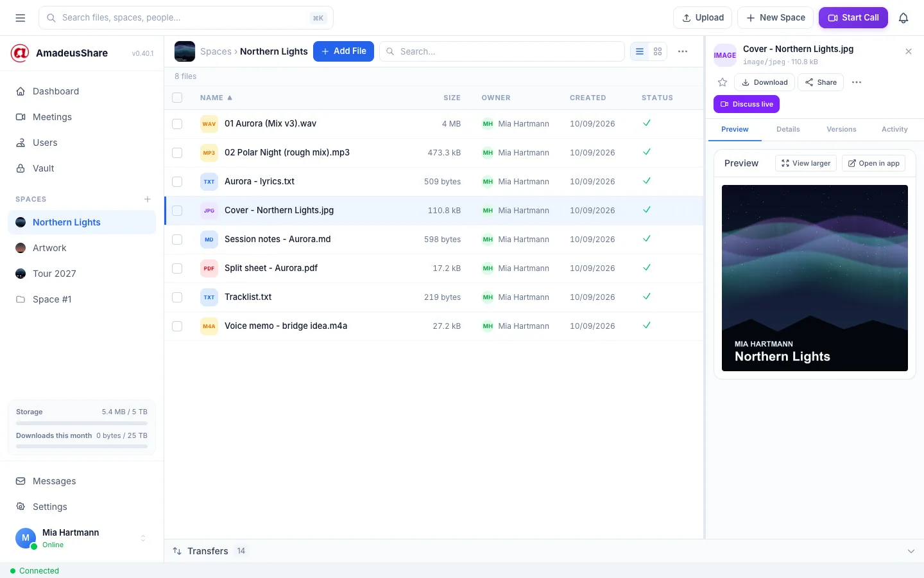Go to the Vault page
This screenshot has width=924, height=578.
pos(81,168)
